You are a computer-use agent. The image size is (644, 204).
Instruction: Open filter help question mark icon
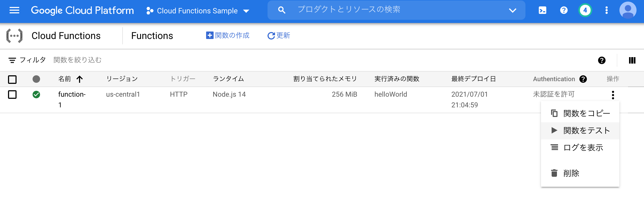click(602, 60)
